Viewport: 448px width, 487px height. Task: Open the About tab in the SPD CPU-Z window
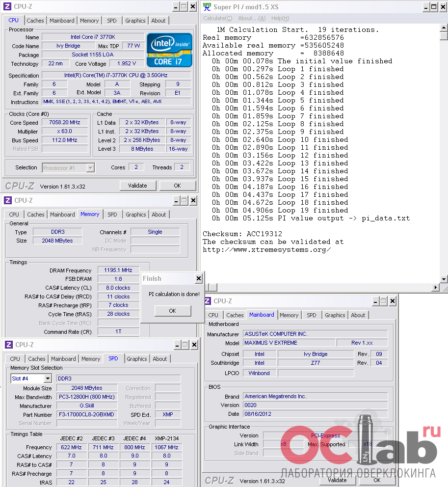pos(160,359)
